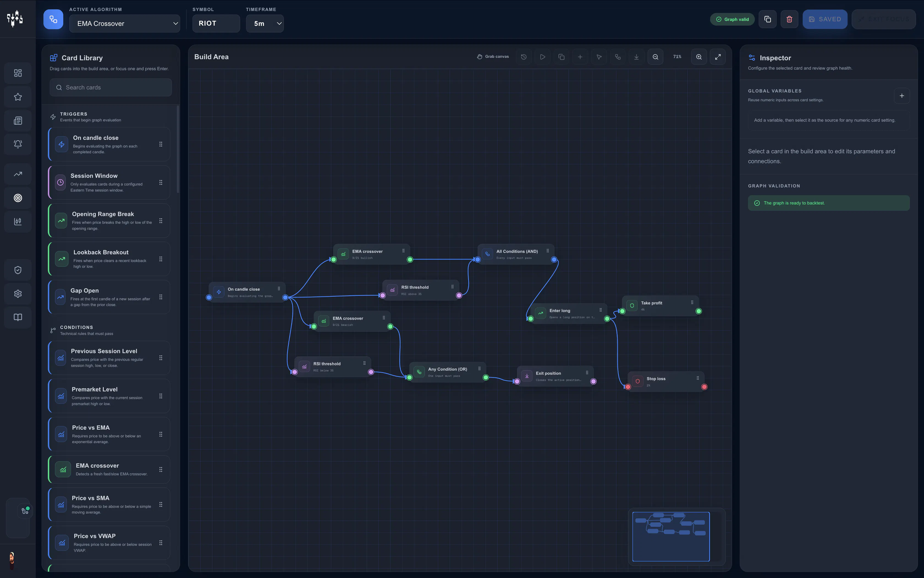Select the Price vs EMA library card
This screenshot has width=924, height=578.
pos(109,434)
